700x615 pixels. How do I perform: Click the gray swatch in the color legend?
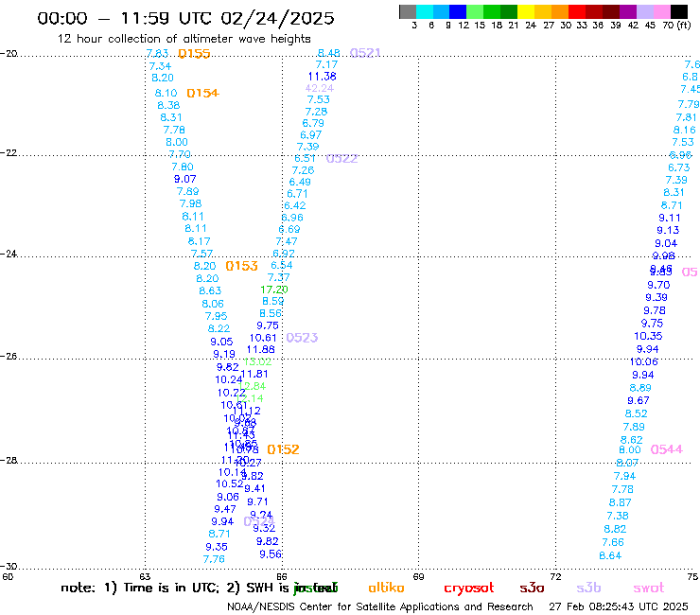point(408,11)
